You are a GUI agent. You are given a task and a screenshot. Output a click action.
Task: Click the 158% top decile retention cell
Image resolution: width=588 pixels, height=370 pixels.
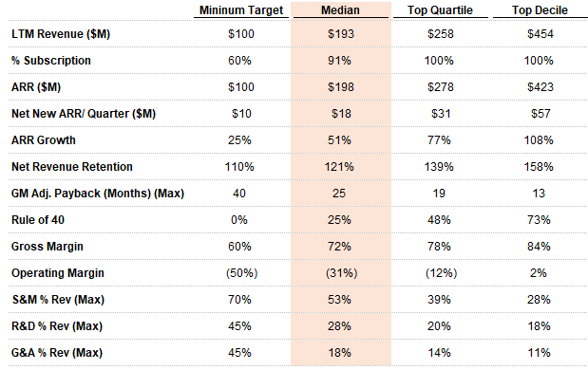[539, 167]
